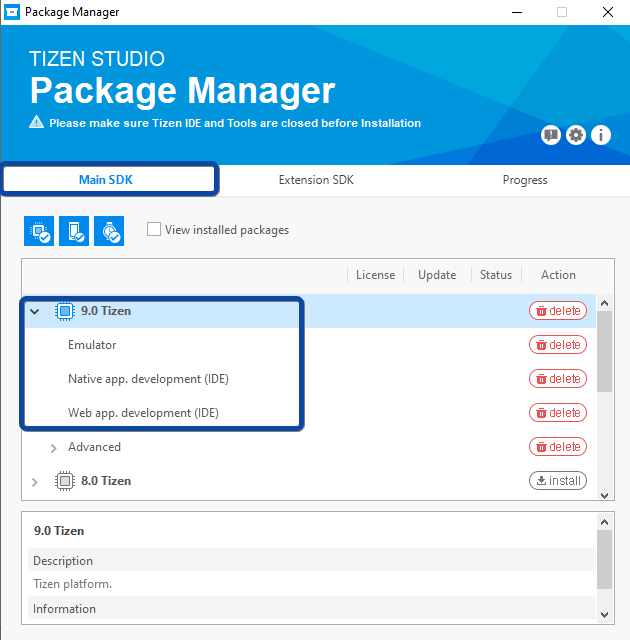630x640 pixels.
Task: Expand the Advanced tree node
Action: (x=53, y=448)
